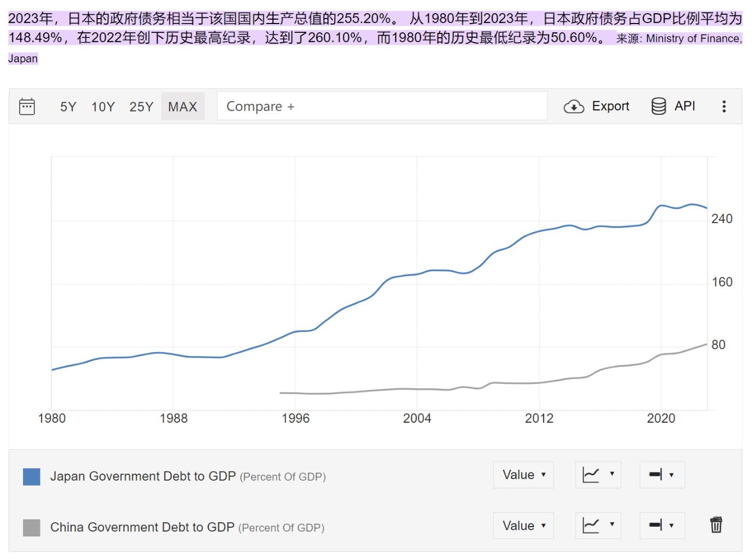The image size is (752, 560).
Task: Open Value dropdown for Japan Government Debt
Action: click(x=523, y=475)
